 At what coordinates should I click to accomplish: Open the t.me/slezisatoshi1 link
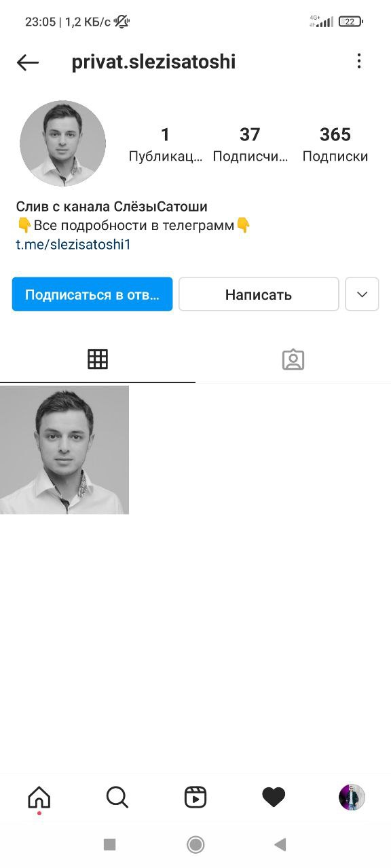pos(73,245)
